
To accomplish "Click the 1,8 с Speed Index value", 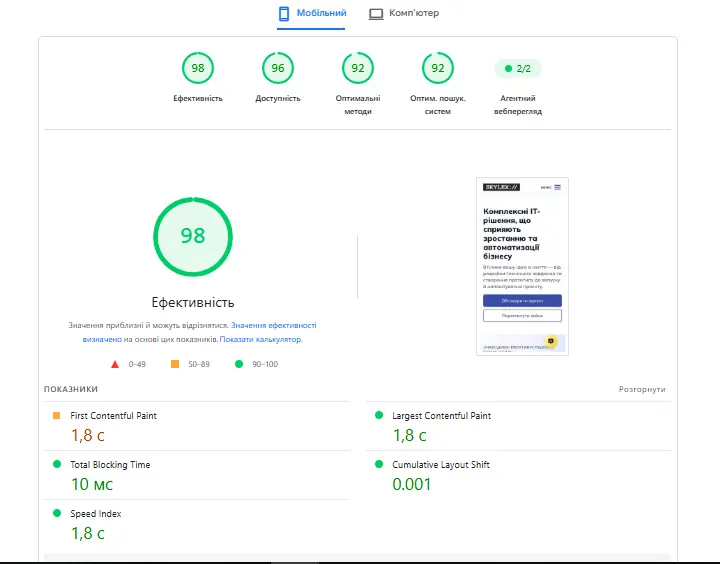I will click(88, 533).
